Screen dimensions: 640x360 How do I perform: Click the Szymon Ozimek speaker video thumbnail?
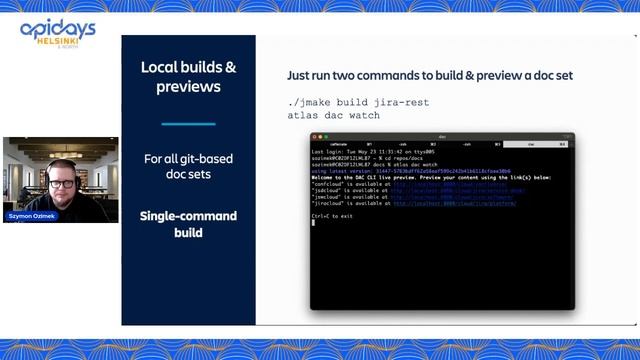point(61,180)
